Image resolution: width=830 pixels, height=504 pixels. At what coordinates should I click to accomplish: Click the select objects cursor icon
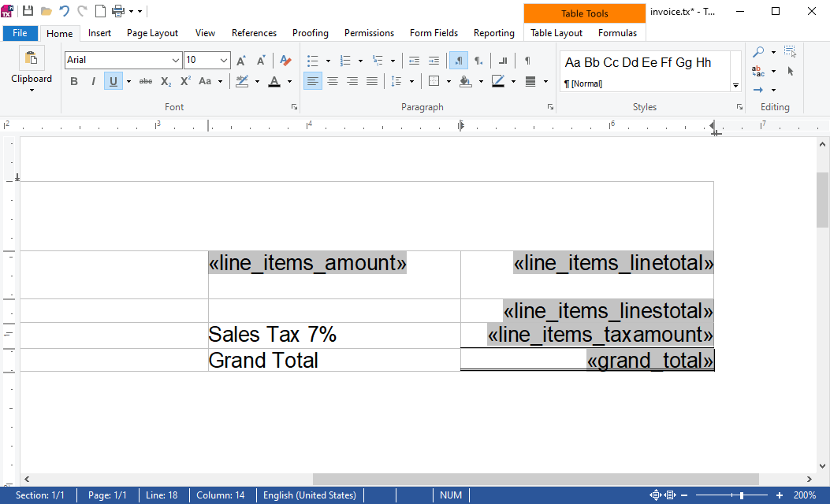791,71
